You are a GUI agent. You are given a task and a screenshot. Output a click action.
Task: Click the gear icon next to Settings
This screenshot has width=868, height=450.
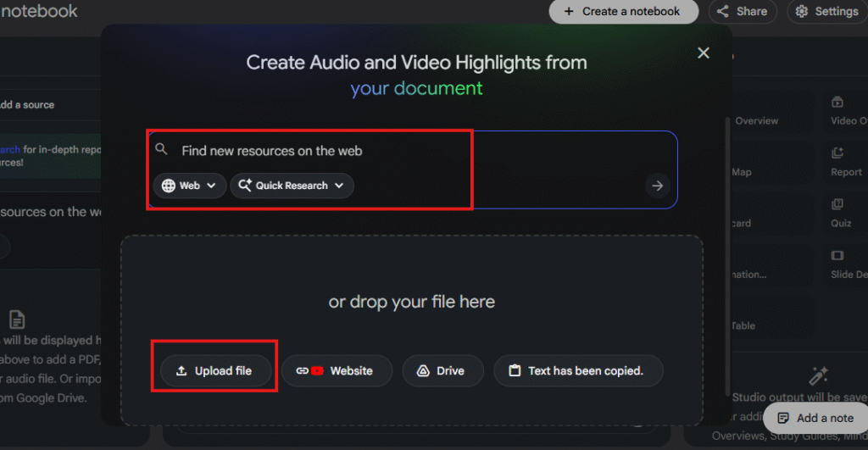802,12
